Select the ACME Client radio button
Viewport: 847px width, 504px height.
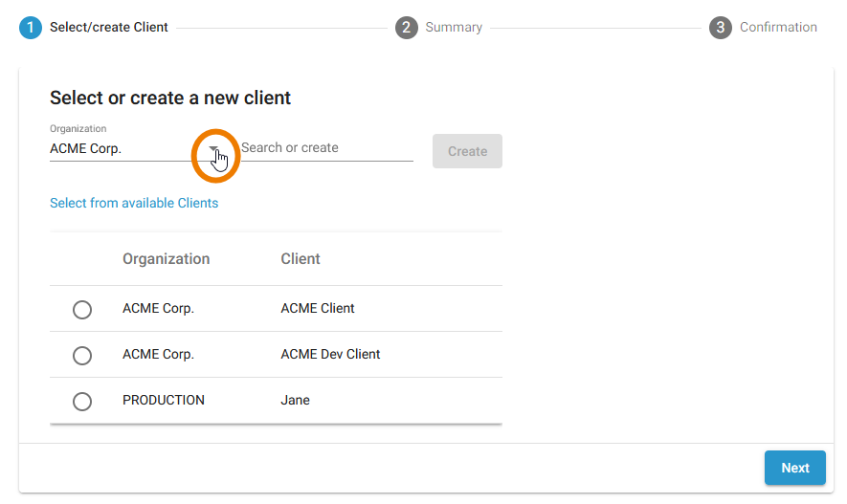tap(82, 309)
